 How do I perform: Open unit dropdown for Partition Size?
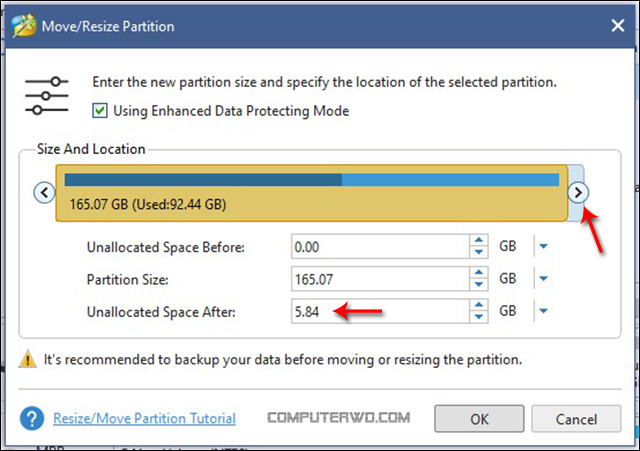click(543, 278)
